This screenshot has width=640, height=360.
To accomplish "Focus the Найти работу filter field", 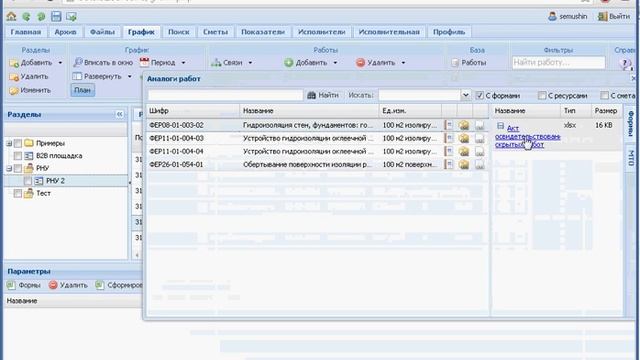I will 558,62.
